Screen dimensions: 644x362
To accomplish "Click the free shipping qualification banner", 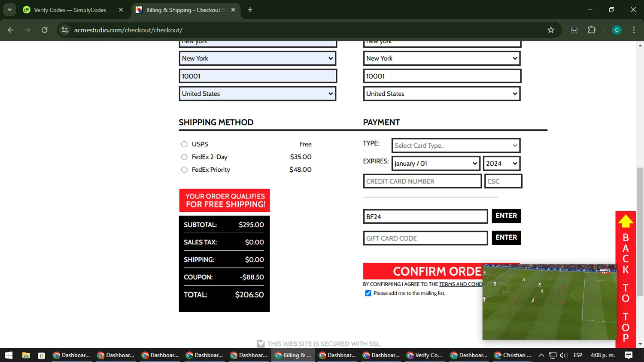I will tap(225, 201).
